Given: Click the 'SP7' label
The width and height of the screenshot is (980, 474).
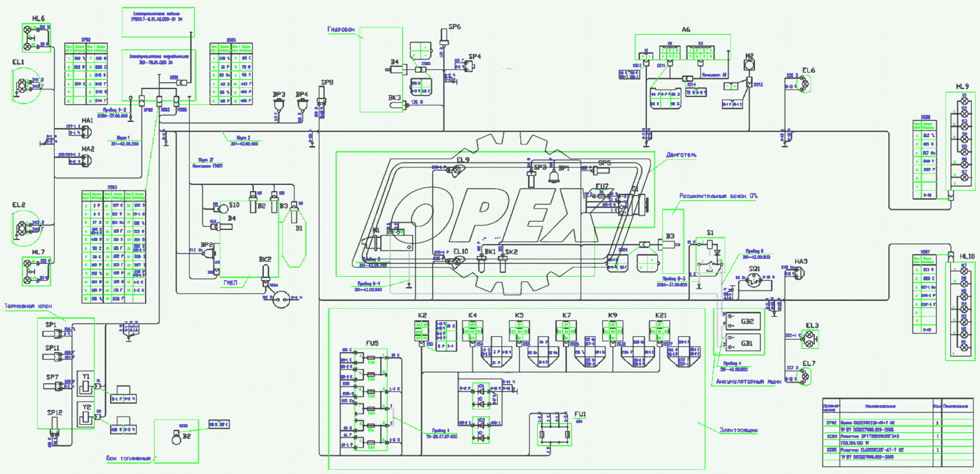Looking at the screenshot, I should (x=52, y=377).
